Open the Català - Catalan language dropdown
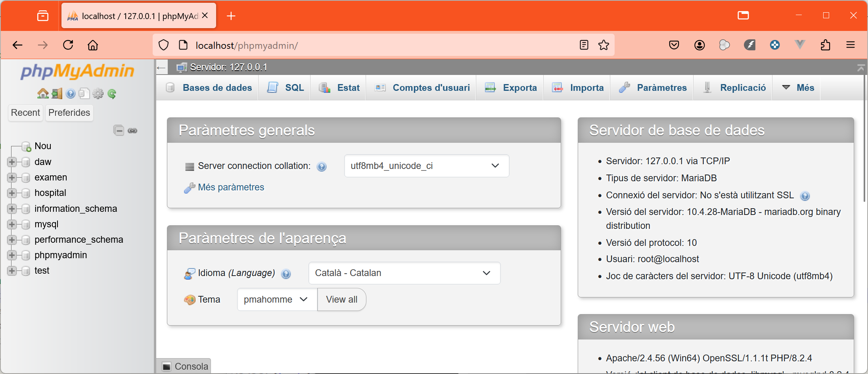This screenshot has width=868, height=374. (404, 273)
